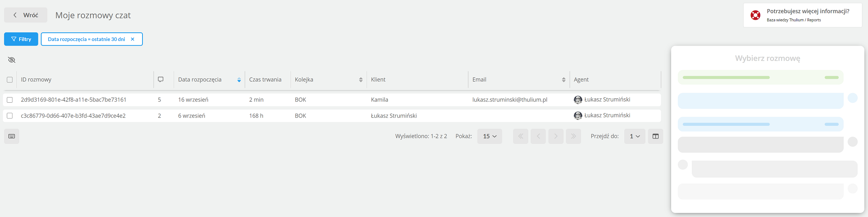
Task: Click the Czas trwania column header
Action: coord(265,80)
